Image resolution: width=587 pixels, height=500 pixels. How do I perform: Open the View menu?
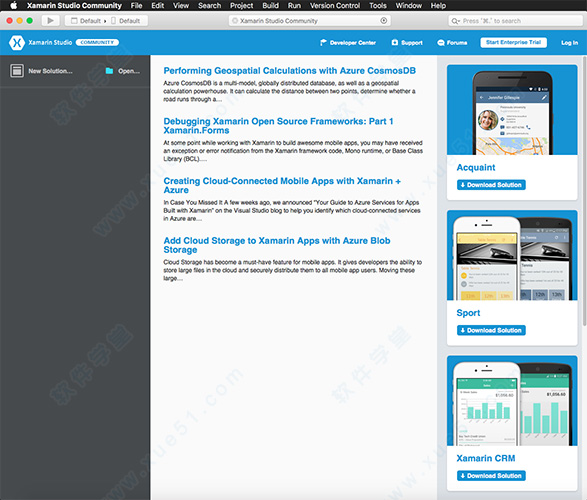pos(181,5)
